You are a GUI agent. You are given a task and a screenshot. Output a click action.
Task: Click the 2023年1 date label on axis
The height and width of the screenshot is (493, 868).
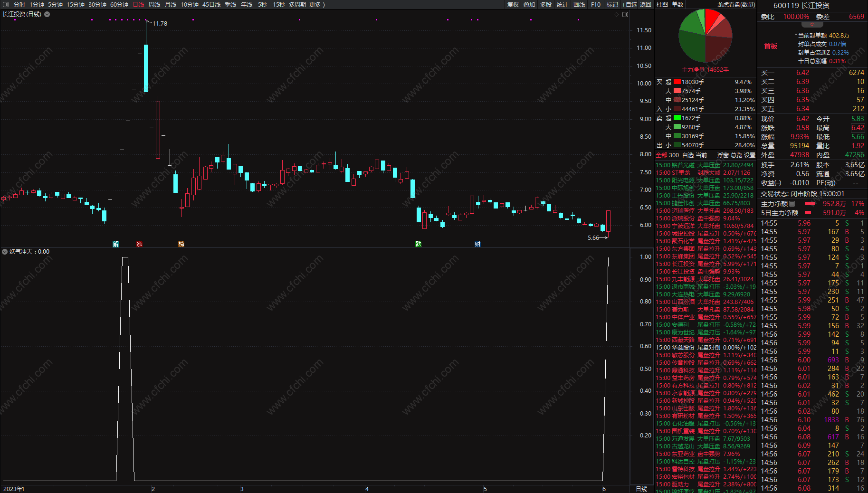[x=14, y=489]
